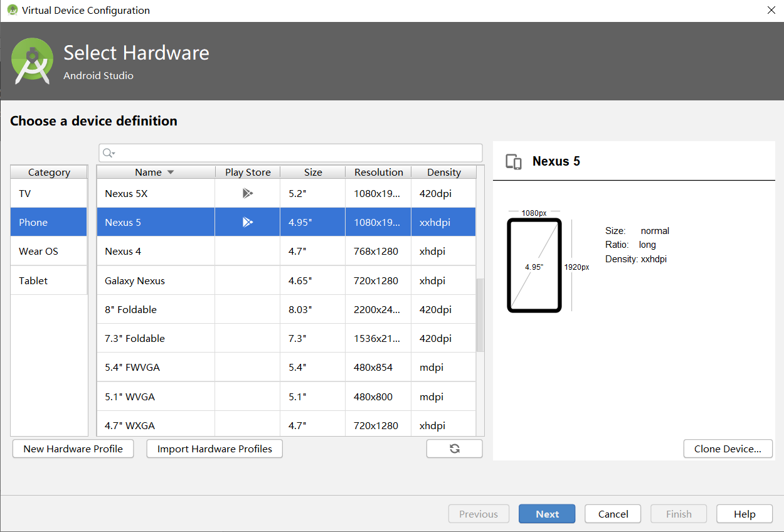Focus the device search field

click(290, 153)
